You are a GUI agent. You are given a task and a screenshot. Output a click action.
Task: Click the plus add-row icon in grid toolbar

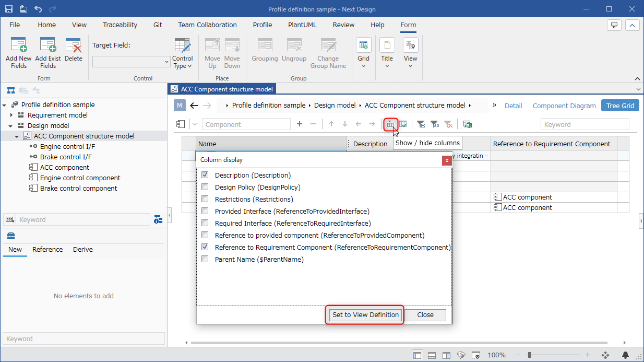point(299,124)
